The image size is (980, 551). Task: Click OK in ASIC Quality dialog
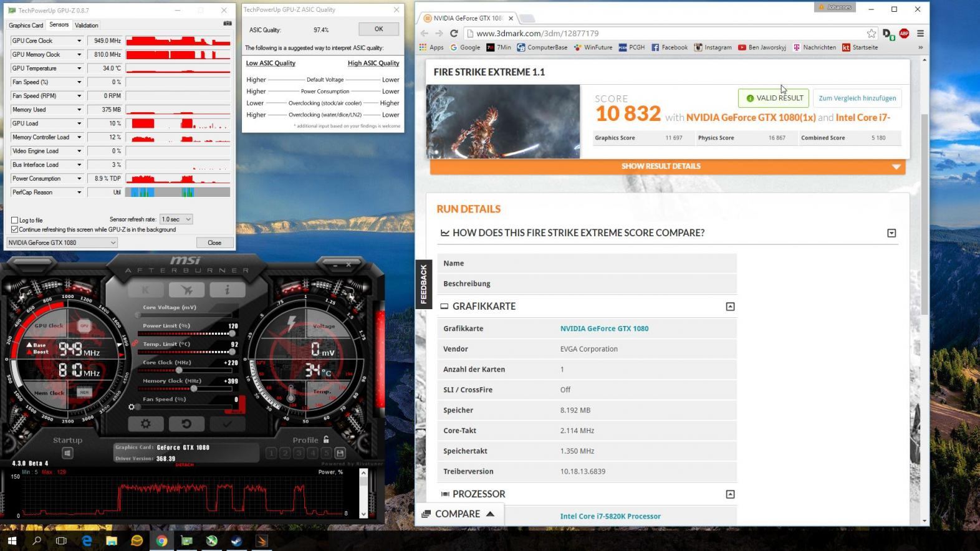[378, 29]
